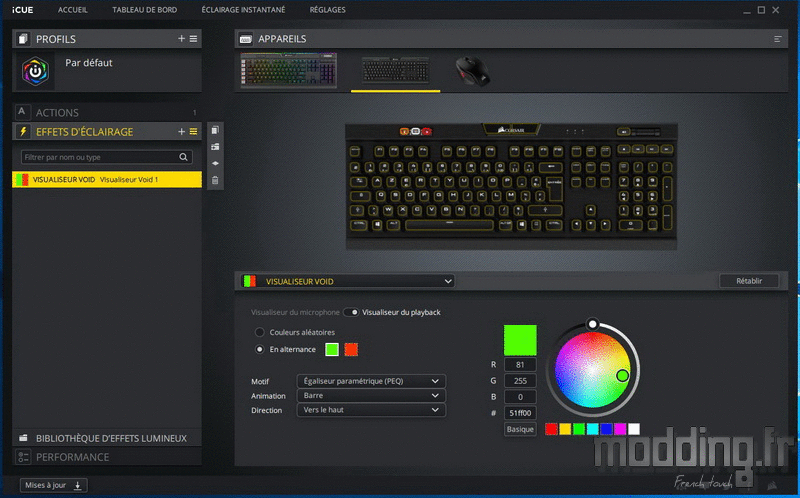The image size is (800, 498).
Task: Click the R value field
Action: pyautogui.click(x=520, y=364)
